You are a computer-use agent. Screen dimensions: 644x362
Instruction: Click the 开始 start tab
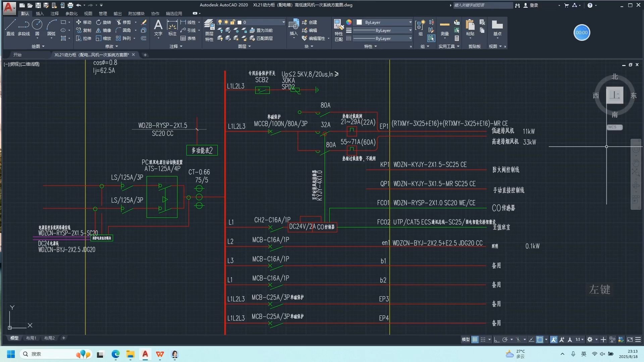[17, 55]
